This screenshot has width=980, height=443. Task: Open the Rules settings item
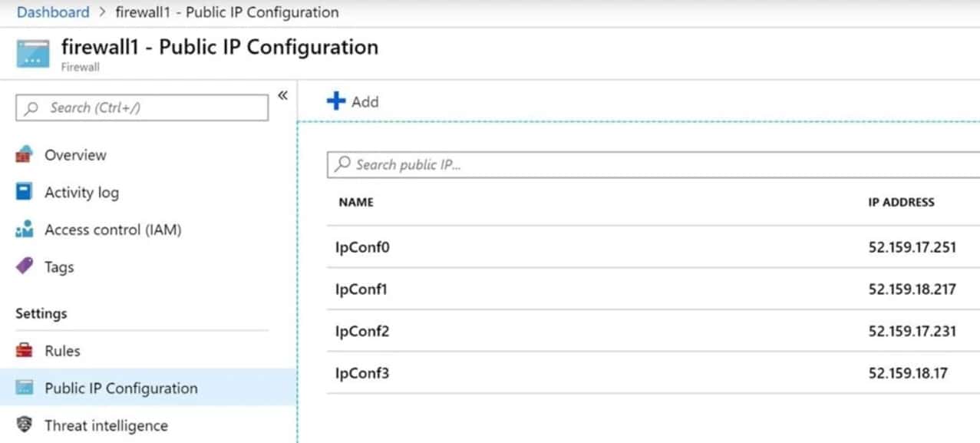coord(62,351)
